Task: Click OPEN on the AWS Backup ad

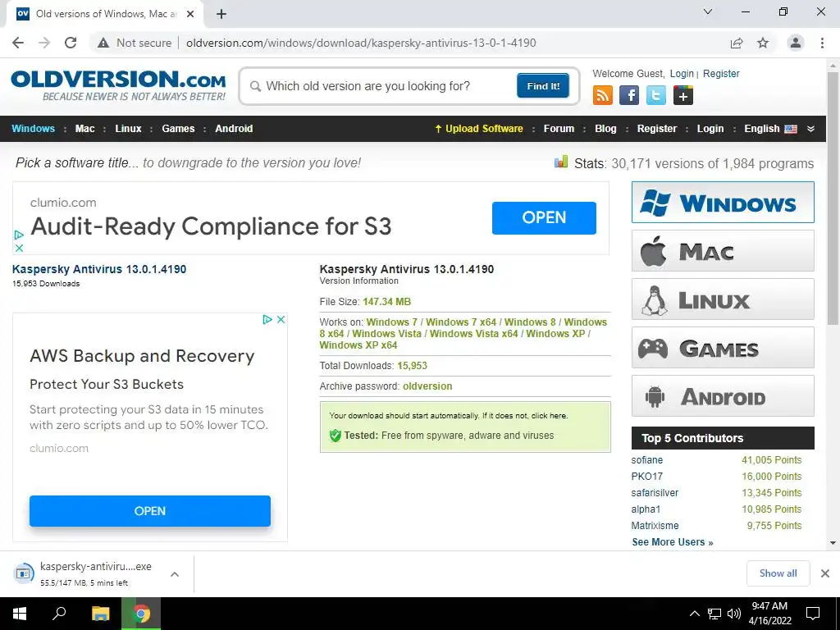Action: click(x=150, y=510)
